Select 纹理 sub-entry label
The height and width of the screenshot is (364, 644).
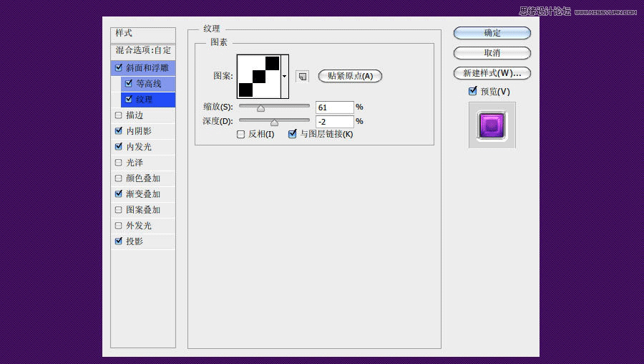144,100
